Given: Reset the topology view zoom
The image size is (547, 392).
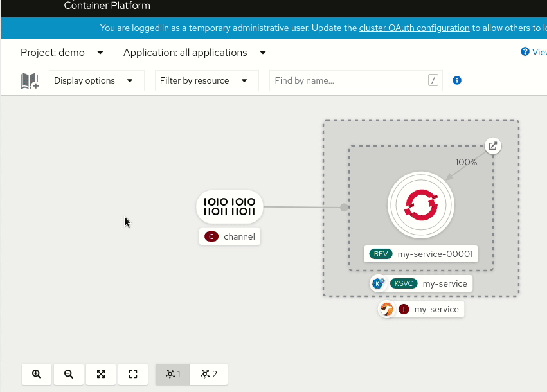Looking at the screenshot, I should point(133,374).
